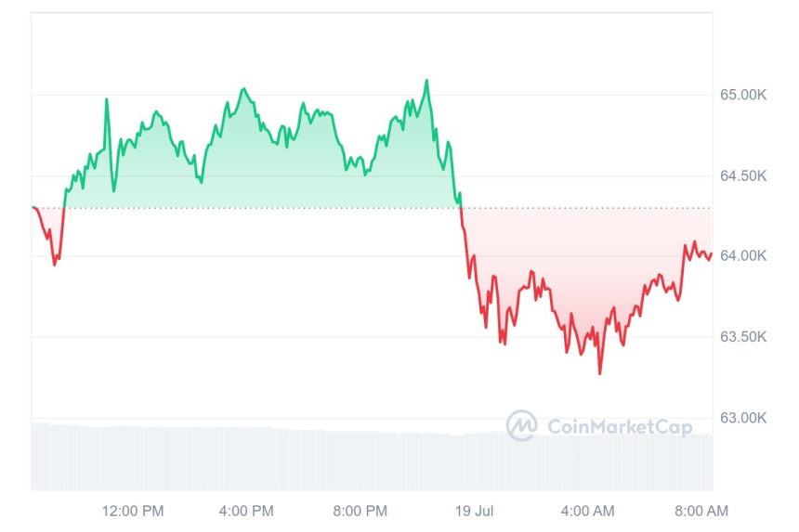The height and width of the screenshot is (532, 799).
Task: Click the 64.50K price axis label
Action: click(x=743, y=175)
